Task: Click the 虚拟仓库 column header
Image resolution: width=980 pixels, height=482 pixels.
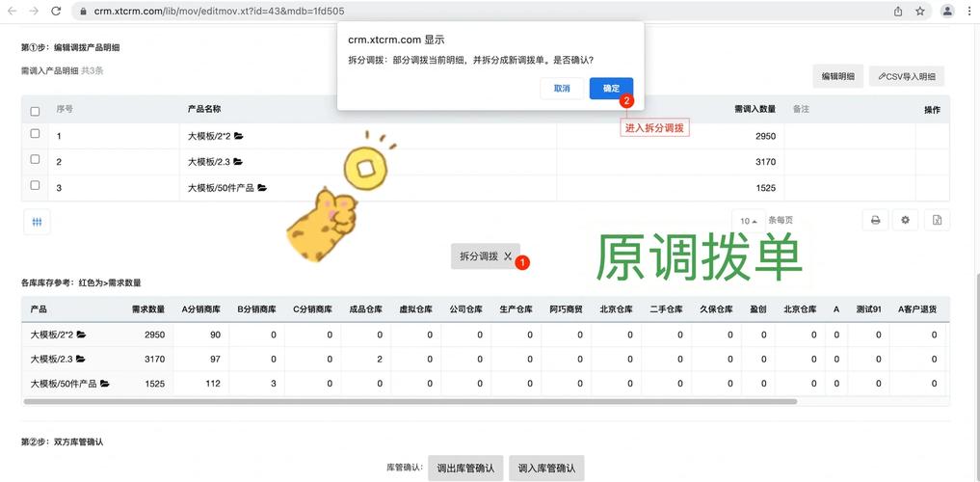Action: point(416,309)
